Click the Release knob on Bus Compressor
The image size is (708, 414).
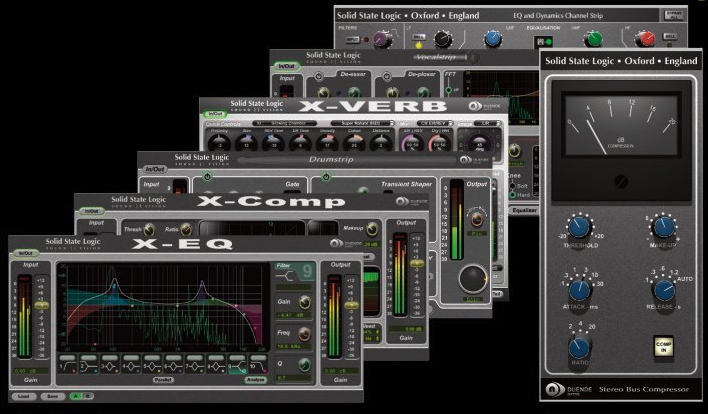pyautogui.click(x=665, y=290)
